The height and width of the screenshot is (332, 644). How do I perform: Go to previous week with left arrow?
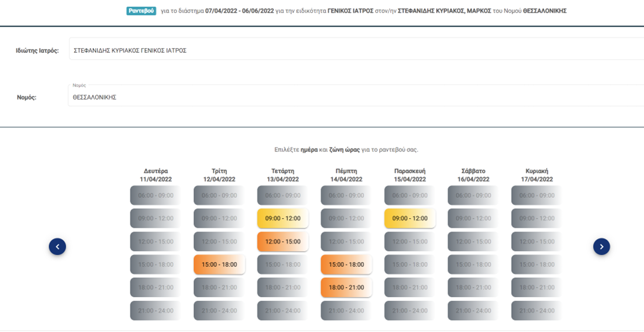57,247
